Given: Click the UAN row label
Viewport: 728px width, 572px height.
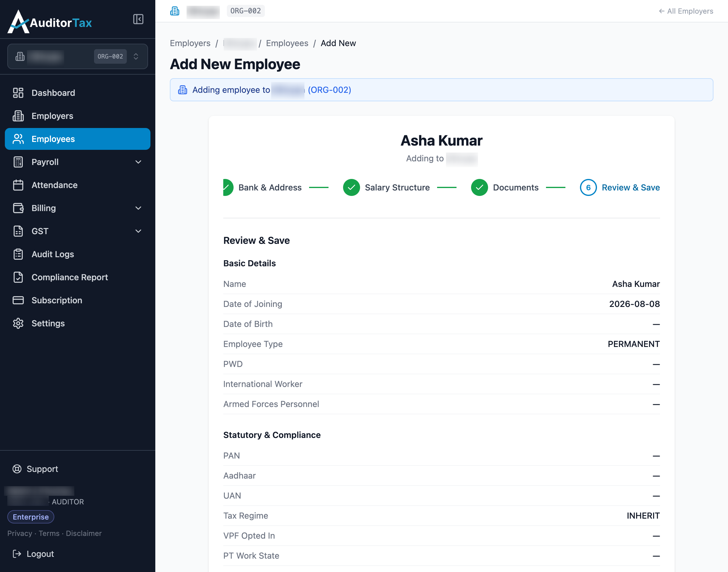Looking at the screenshot, I should [x=232, y=496].
